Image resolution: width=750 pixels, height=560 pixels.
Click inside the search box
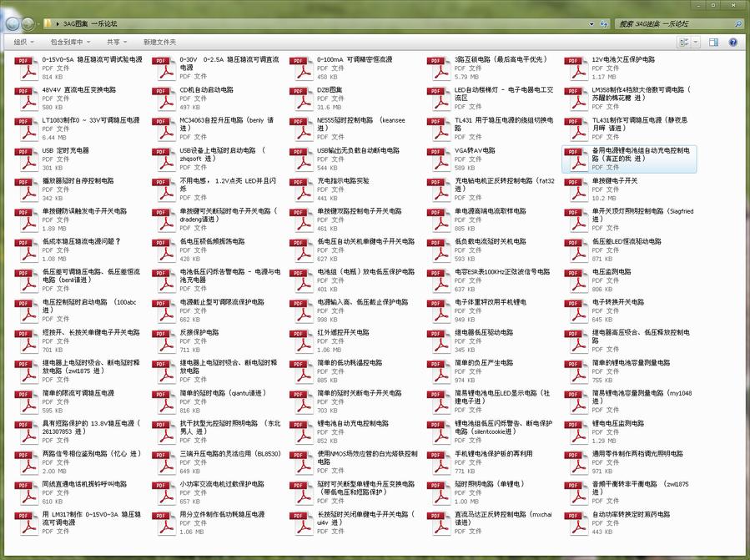667,24
